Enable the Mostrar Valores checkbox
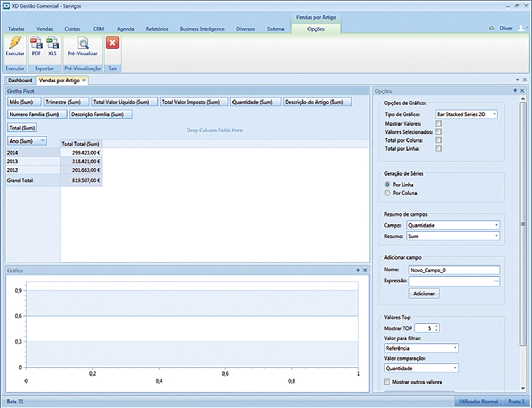 438,123
